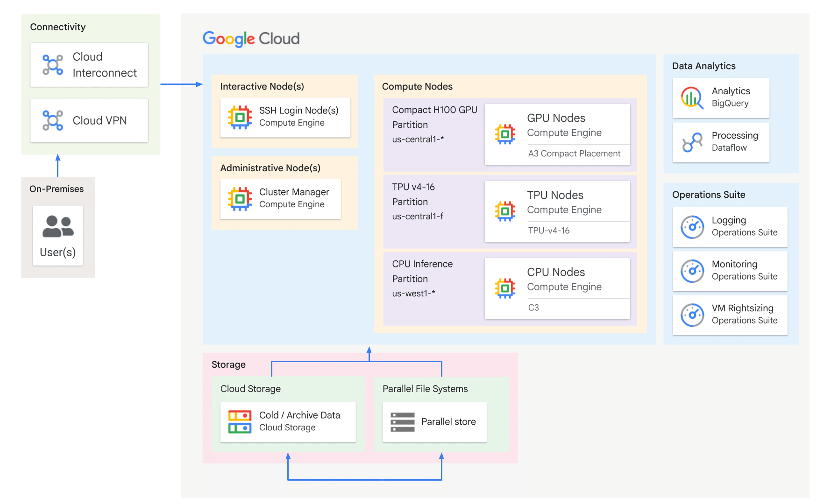Viewport: 831px width, 504px height.
Task: Click the TPU Nodes chip icon
Action: [x=505, y=211]
